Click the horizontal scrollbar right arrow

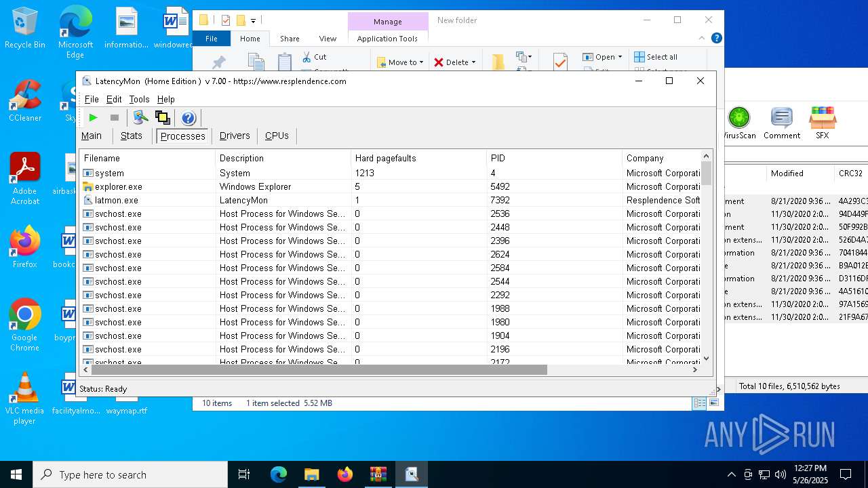pyautogui.click(x=695, y=369)
